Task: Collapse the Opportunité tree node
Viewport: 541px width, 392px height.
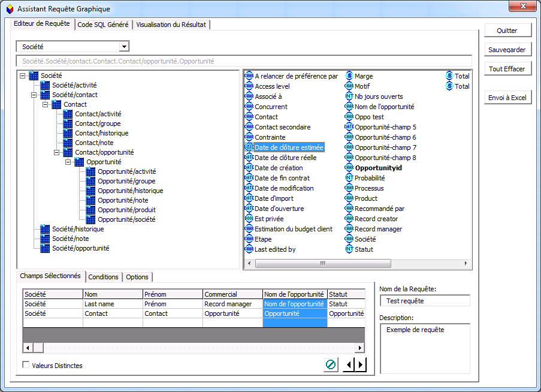Action: point(68,162)
